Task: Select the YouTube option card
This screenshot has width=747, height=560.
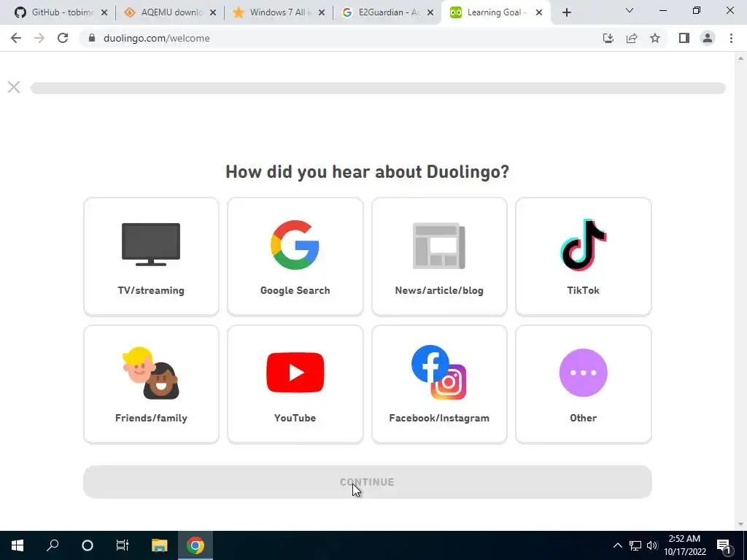Action: point(295,384)
